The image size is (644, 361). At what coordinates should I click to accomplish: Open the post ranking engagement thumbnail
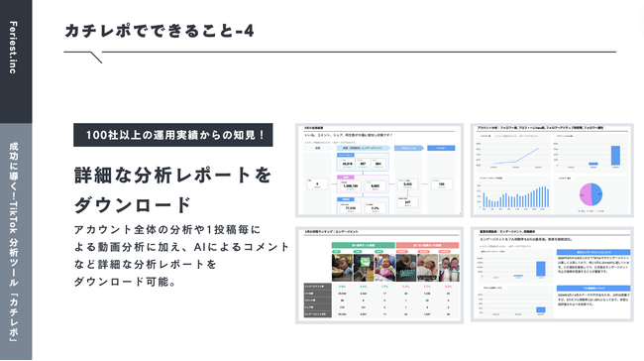click(x=379, y=275)
